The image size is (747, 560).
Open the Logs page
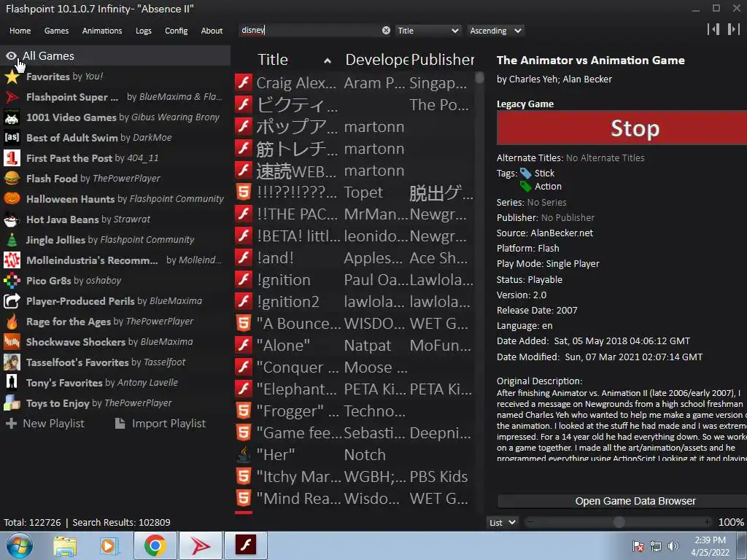(x=144, y=31)
